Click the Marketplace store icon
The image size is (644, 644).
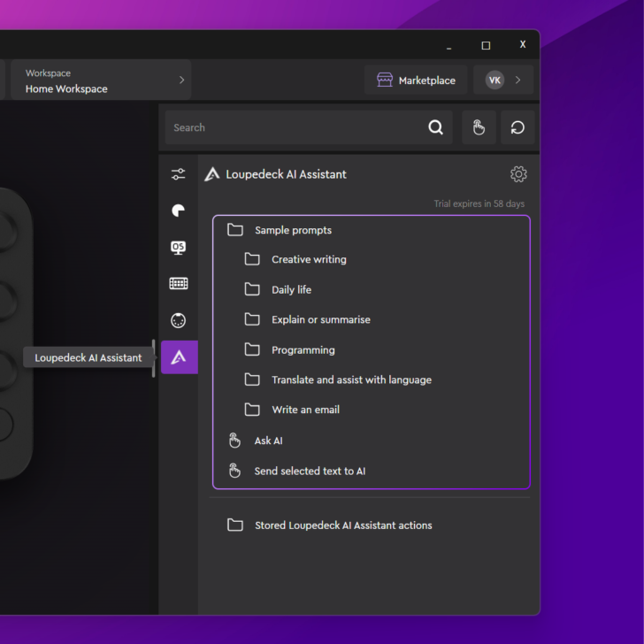click(x=385, y=80)
